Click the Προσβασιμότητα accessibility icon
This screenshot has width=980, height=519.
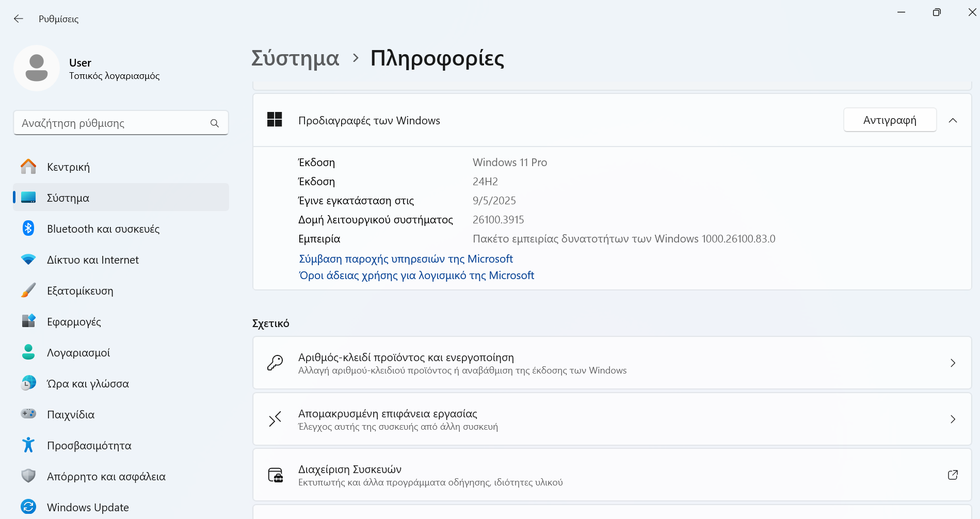[28, 445]
